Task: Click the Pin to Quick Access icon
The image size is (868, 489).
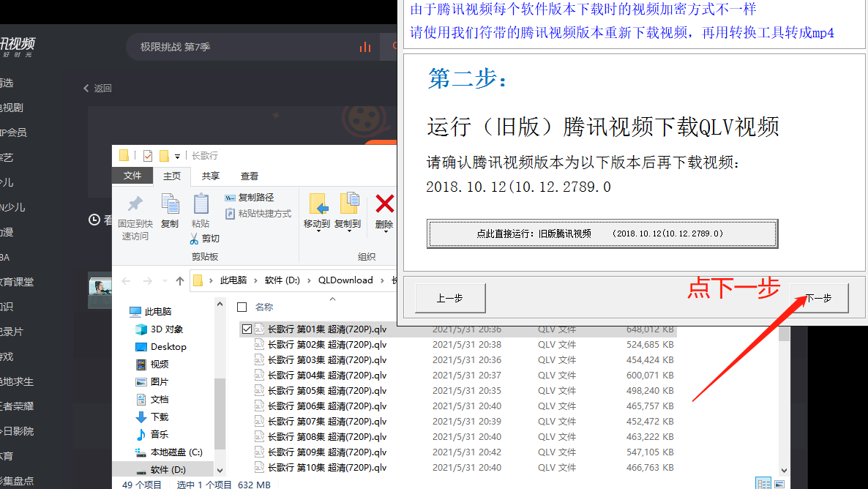Action: click(x=135, y=204)
